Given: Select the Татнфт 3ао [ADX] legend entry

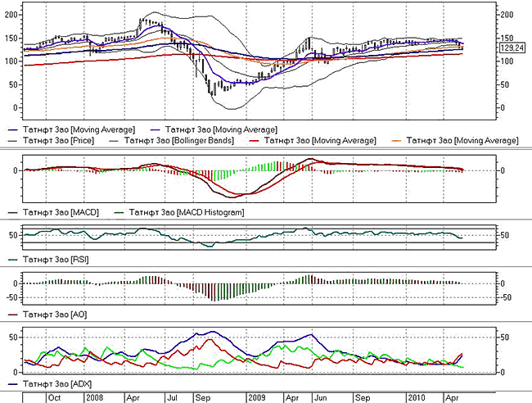Looking at the screenshot, I should pyautogui.click(x=50, y=384).
